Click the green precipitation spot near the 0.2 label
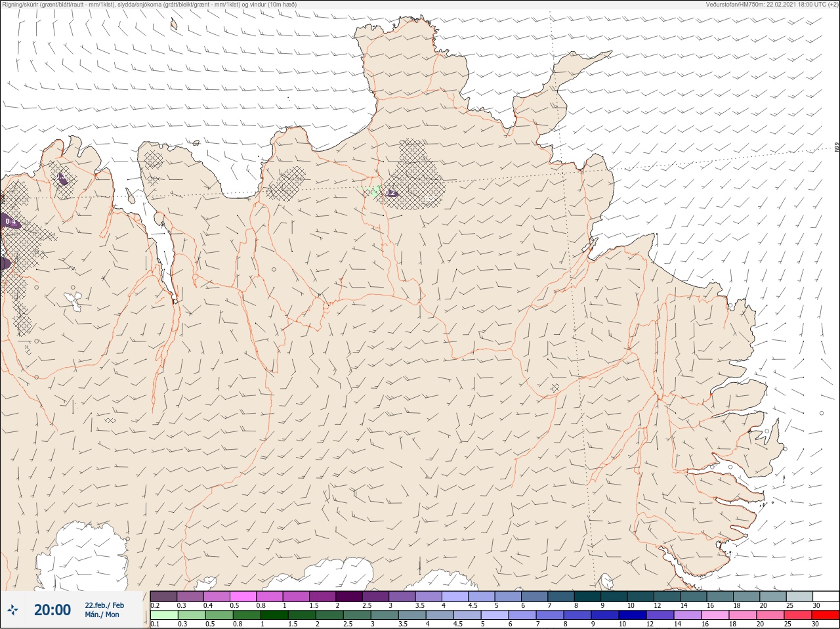Image resolution: width=840 pixels, height=629 pixels. [x=375, y=191]
